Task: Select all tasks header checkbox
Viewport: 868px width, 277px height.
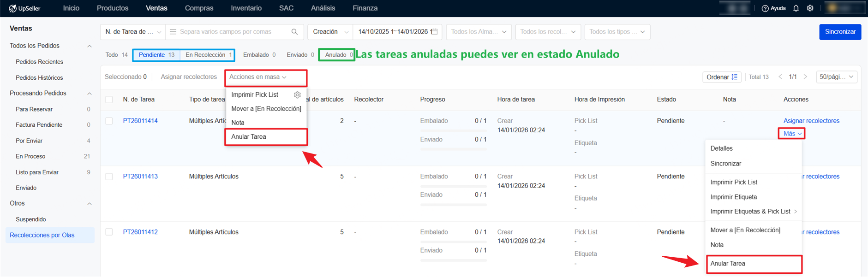Action: pyautogui.click(x=109, y=100)
